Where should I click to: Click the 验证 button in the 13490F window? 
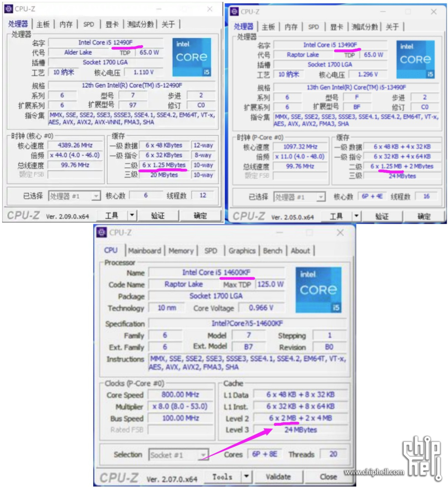[x=382, y=216]
